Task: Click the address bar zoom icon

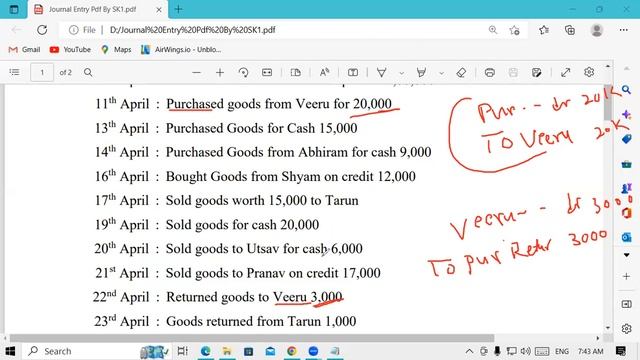Action: [493, 30]
